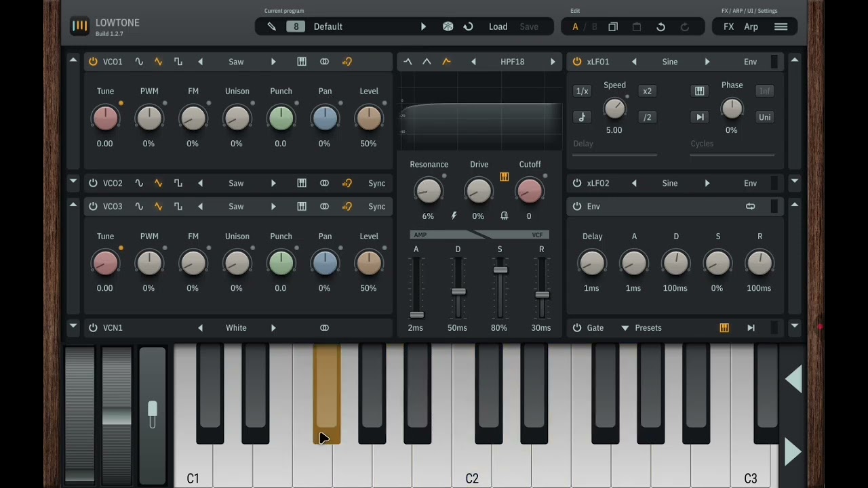Previous filter type arrow before HPF18
The image size is (868, 488).
point(473,62)
